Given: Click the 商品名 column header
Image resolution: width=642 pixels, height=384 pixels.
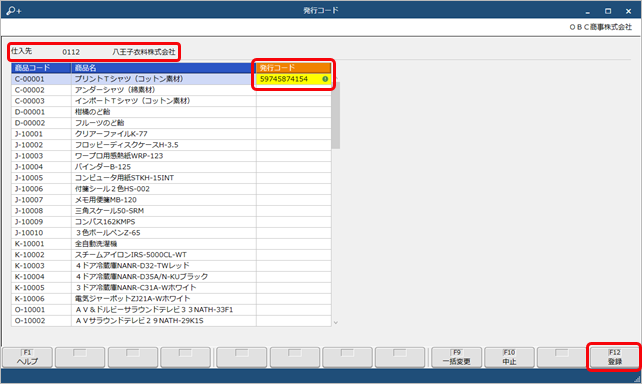Looking at the screenshot, I should tap(164, 68).
